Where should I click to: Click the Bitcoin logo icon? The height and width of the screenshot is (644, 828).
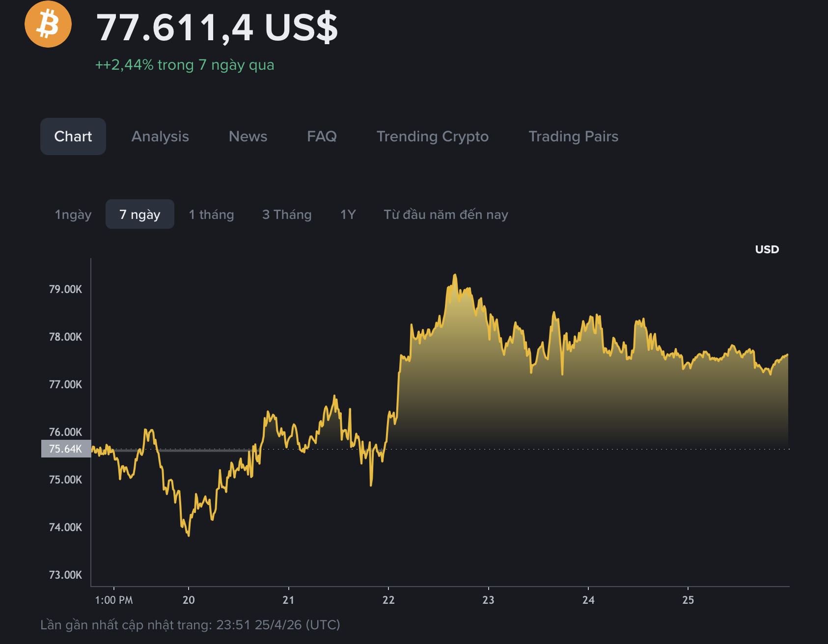(48, 23)
